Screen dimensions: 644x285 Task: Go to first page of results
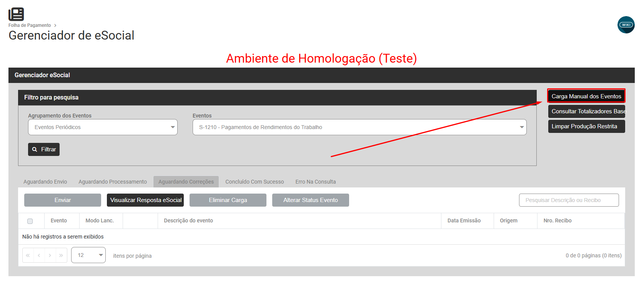pyautogui.click(x=28, y=255)
